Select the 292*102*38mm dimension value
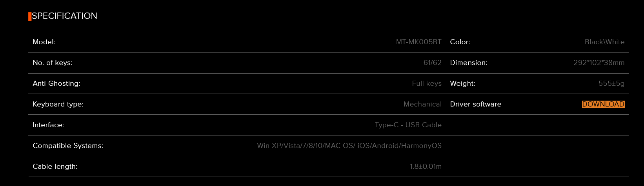The image size is (644, 186). point(599,63)
